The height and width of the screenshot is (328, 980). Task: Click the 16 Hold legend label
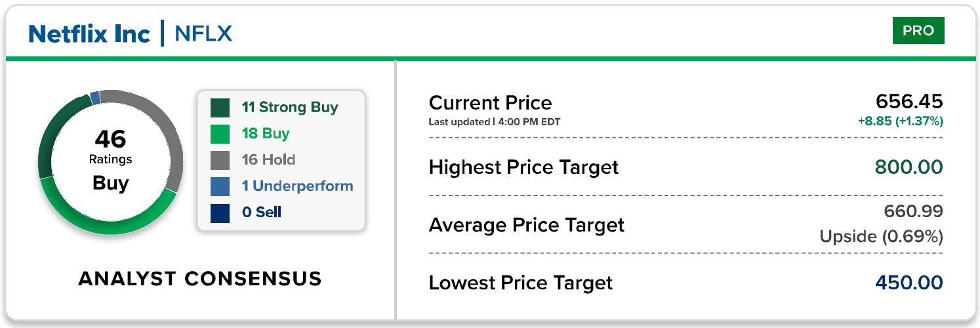pyautogui.click(x=268, y=160)
